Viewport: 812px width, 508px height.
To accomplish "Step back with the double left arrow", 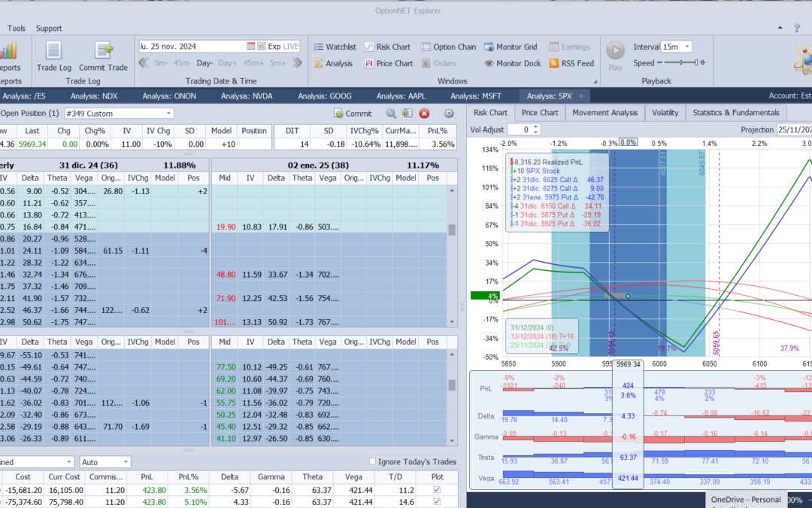I will [x=144, y=62].
